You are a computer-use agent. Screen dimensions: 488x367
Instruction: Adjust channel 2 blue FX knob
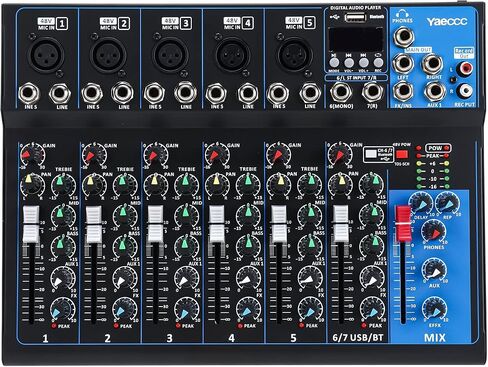pos(125,309)
